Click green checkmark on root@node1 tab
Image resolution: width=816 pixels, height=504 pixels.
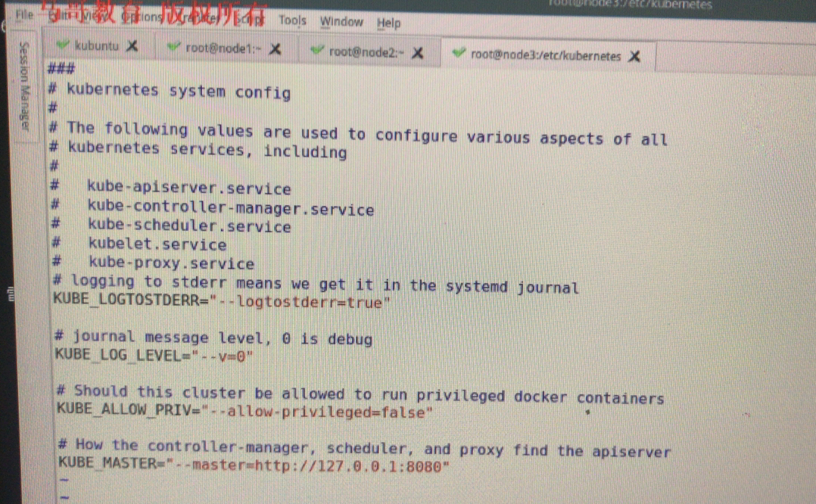coord(173,48)
